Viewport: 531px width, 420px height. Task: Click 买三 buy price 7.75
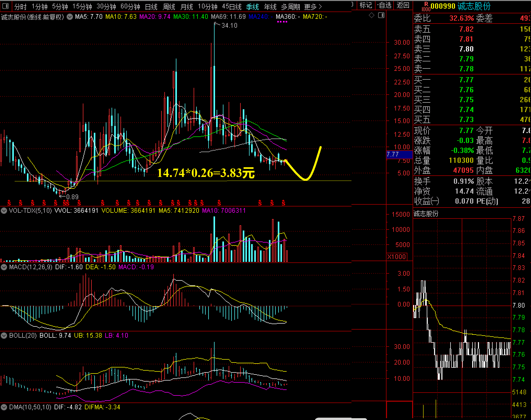coord(466,100)
